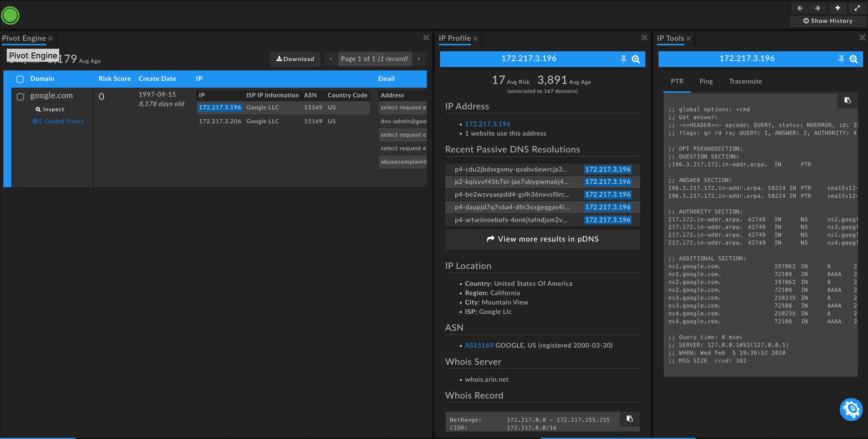Go to the next results page chevron
Image resolution: width=868 pixels, height=439 pixels.
(419, 59)
